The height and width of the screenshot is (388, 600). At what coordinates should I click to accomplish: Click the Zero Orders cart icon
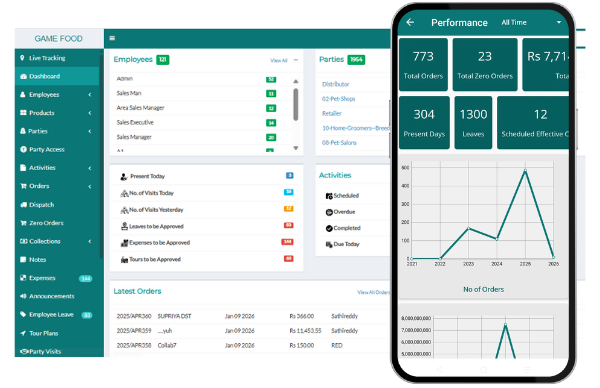coord(23,223)
